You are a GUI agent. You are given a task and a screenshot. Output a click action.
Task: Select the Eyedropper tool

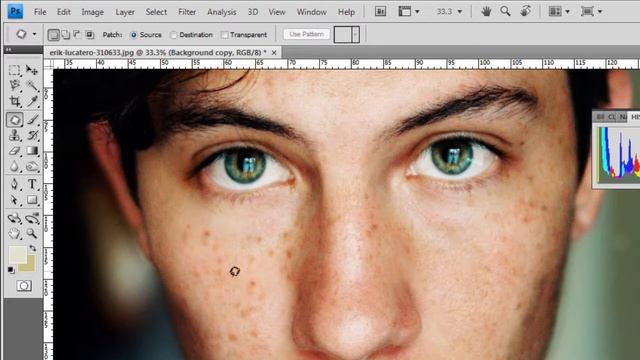tap(32, 101)
